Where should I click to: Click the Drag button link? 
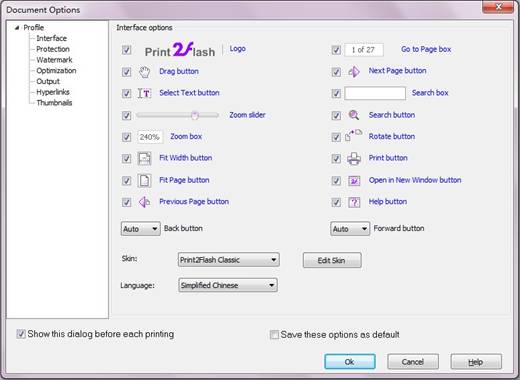click(179, 71)
